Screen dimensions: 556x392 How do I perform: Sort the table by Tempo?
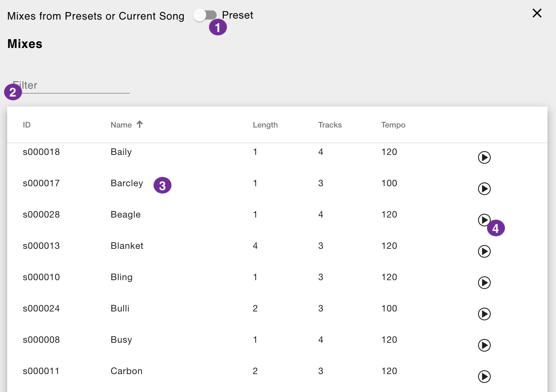pyautogui.click(x=393, y=125)
